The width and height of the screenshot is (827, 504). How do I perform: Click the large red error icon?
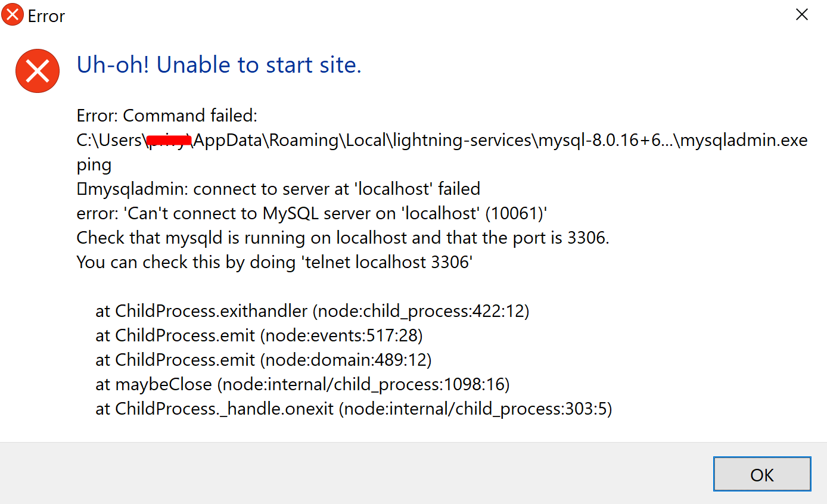(38, 71)
